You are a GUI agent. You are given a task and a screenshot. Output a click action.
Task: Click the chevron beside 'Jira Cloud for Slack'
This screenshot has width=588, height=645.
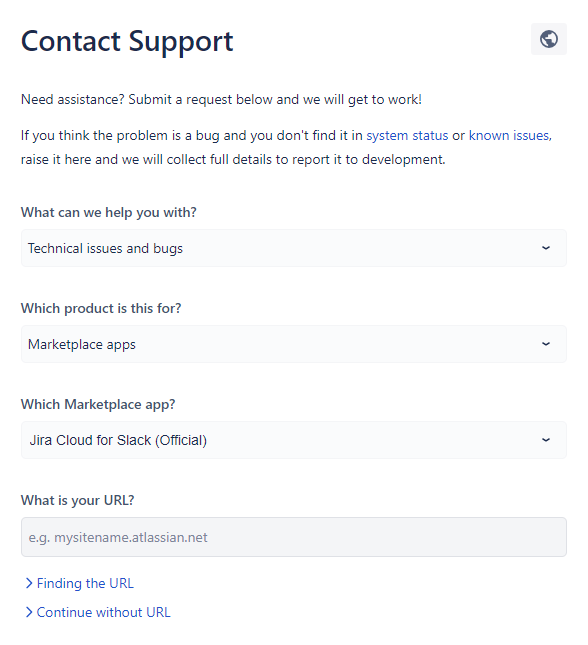[546, 440]
